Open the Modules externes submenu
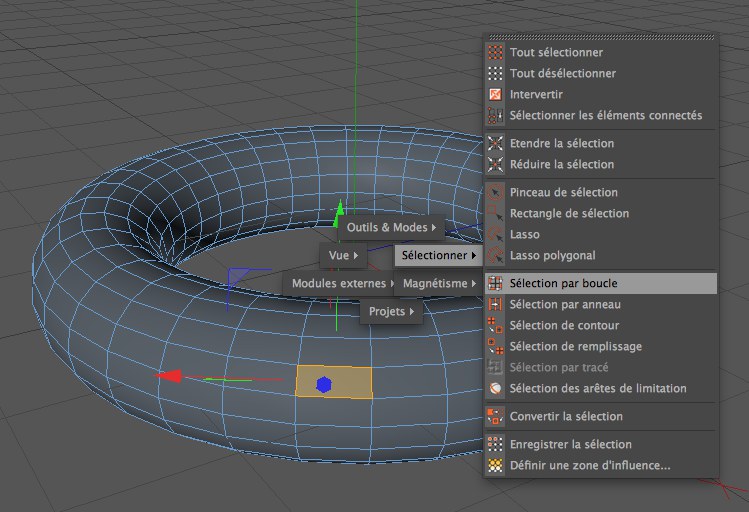The height and width of the screenshot is (512, 749). (x=342, y=284)
